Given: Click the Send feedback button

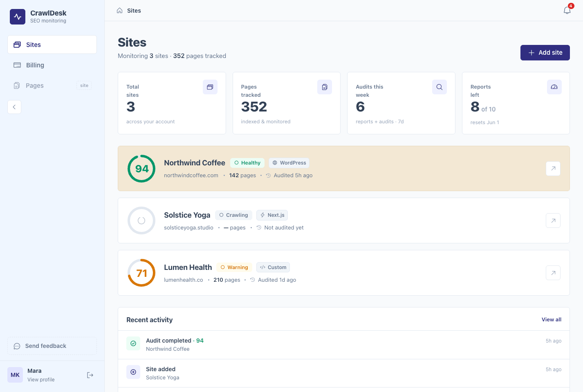Looking at the screenshot, I should coord(52,346).
